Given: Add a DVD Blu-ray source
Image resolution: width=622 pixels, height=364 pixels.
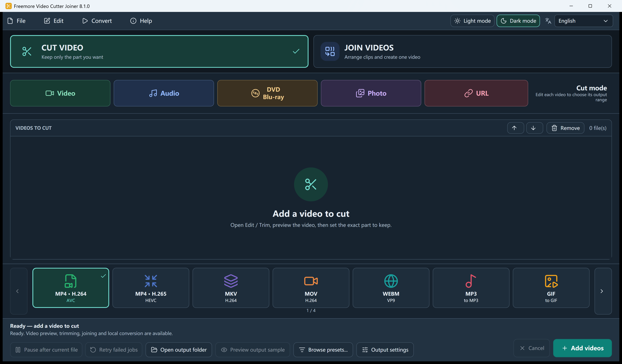Looking at the screenshot, I should pos(267,93).
